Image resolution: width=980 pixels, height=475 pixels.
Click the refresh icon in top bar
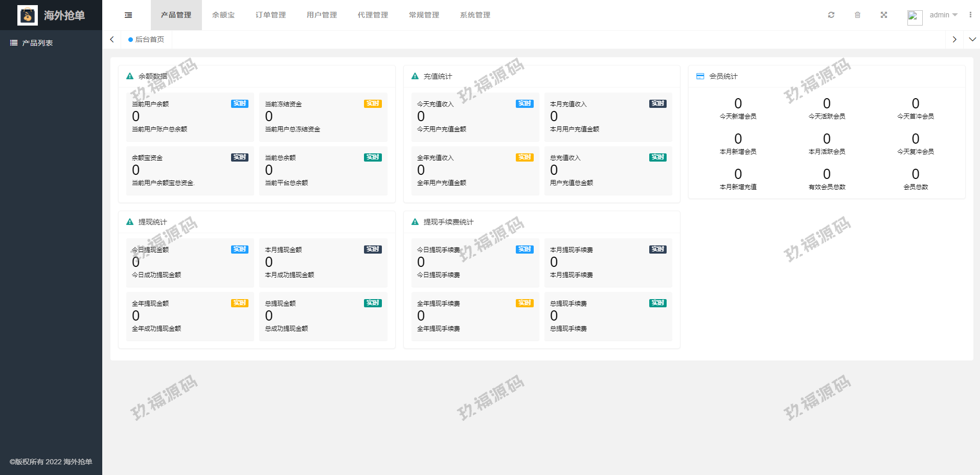(831, 15)
